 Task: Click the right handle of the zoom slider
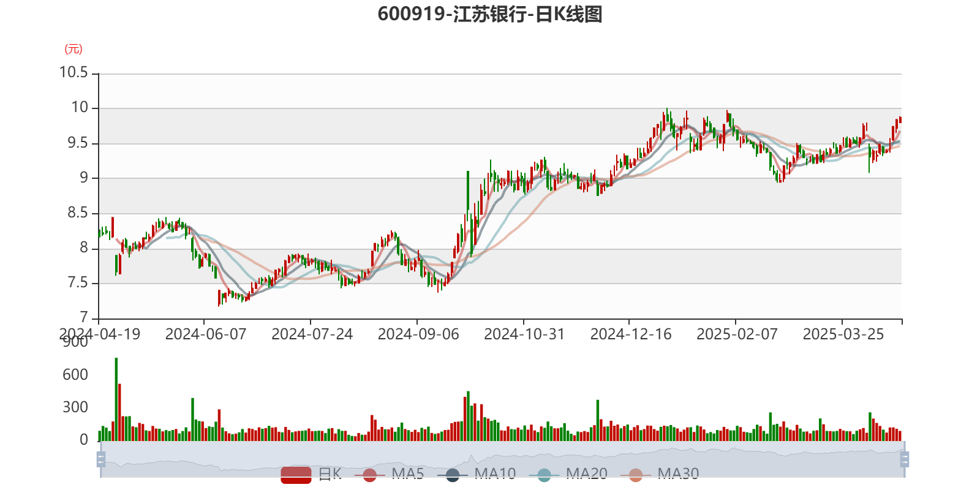905,459
